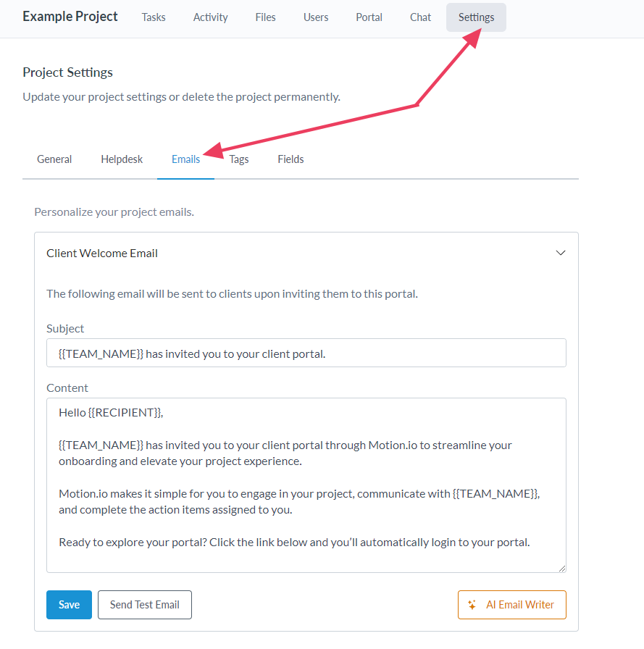The height and width of the screenshot is (649, 644).
Task: Open the Portal tab
Action: click(x=369, y=17)
